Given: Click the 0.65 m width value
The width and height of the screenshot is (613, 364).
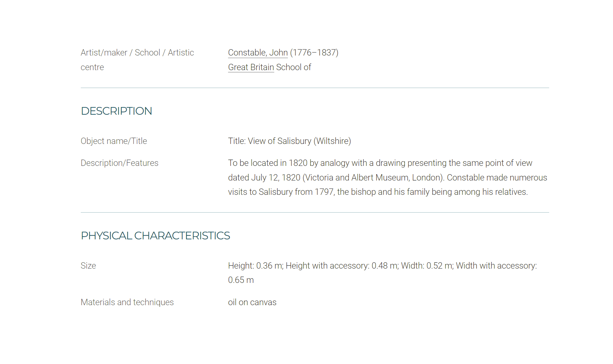Looking at the screenshot, I should (241, 280).
